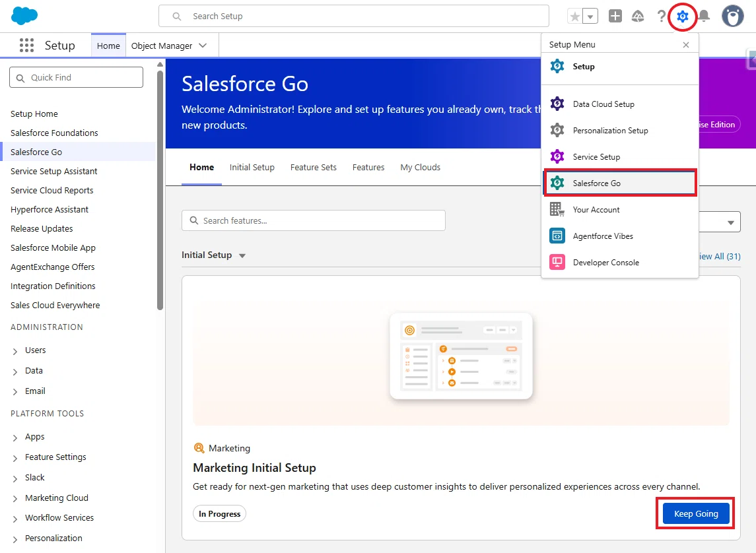The width and height of the screenshot is (756, 553).
Task: Open Sales Cloud Everywhere in sidebar
Action: click(55, 306)
